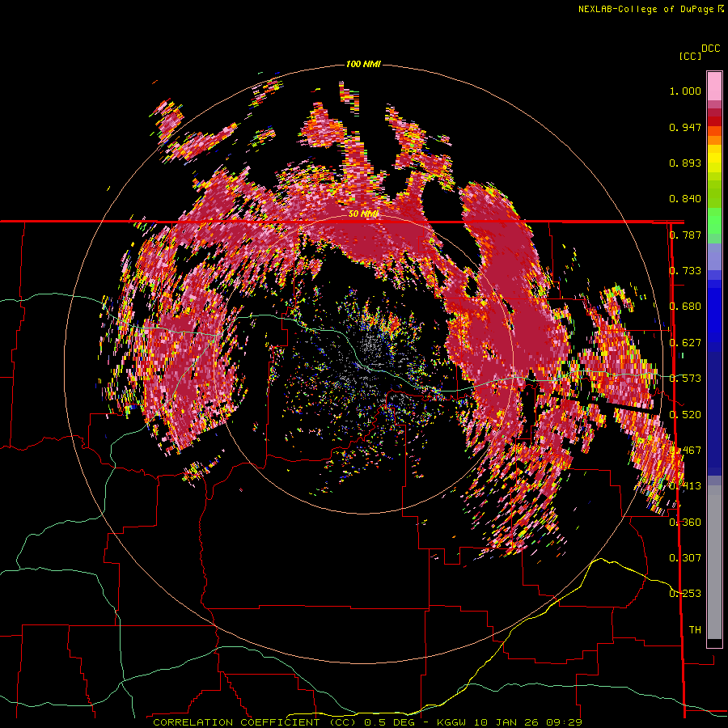Click the DCC label above the legend

[x=711, y=49]
